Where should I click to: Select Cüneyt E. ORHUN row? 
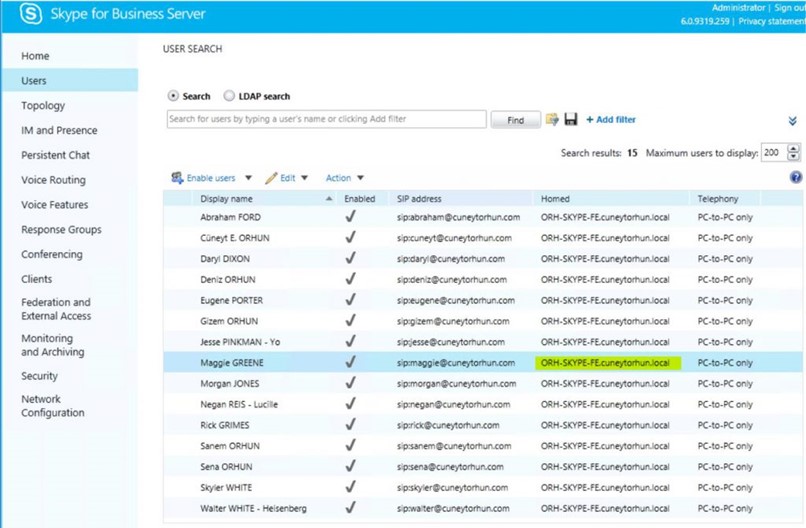[483, 238]
